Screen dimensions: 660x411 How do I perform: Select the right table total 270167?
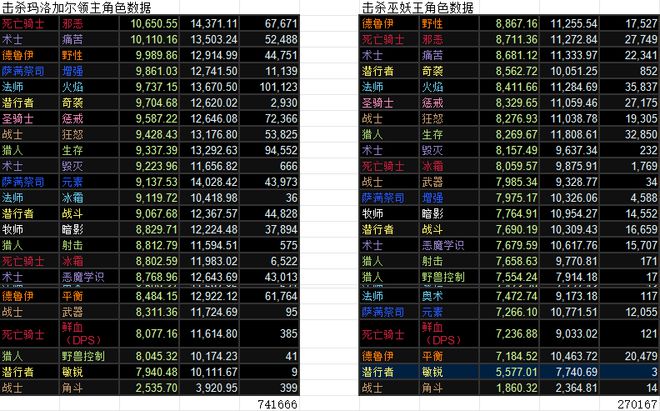(x=637, y=404)
